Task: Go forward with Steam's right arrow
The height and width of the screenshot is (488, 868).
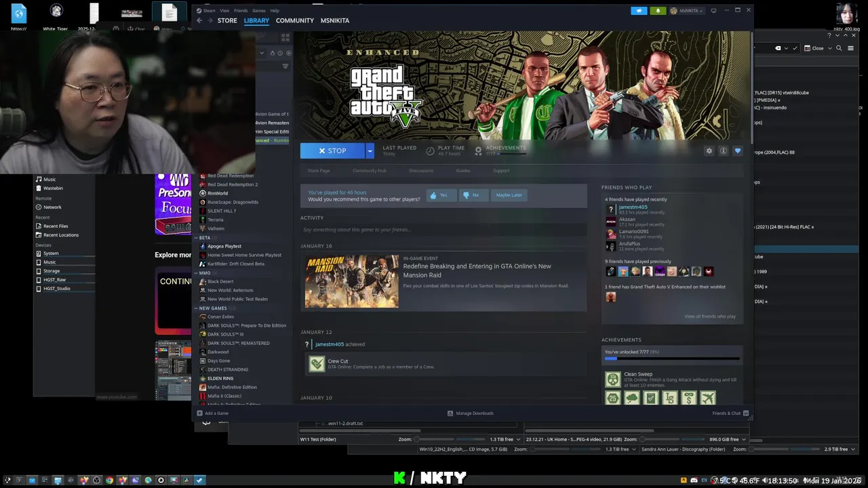Action: coord(210,20)
